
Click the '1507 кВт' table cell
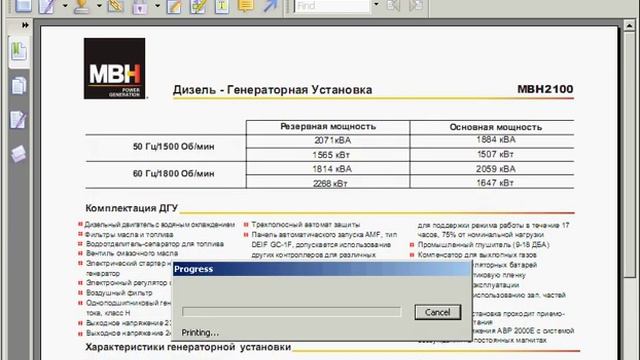pos(495,154)
